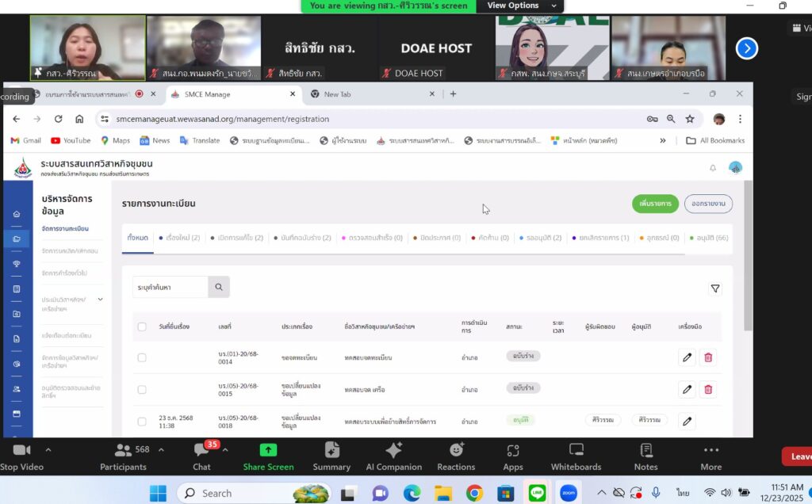Viewport: 812px width, 504px height.
Task: Click the red trash icon for row บร.(05)-20/68-0015
Action: tap(708, 389)
